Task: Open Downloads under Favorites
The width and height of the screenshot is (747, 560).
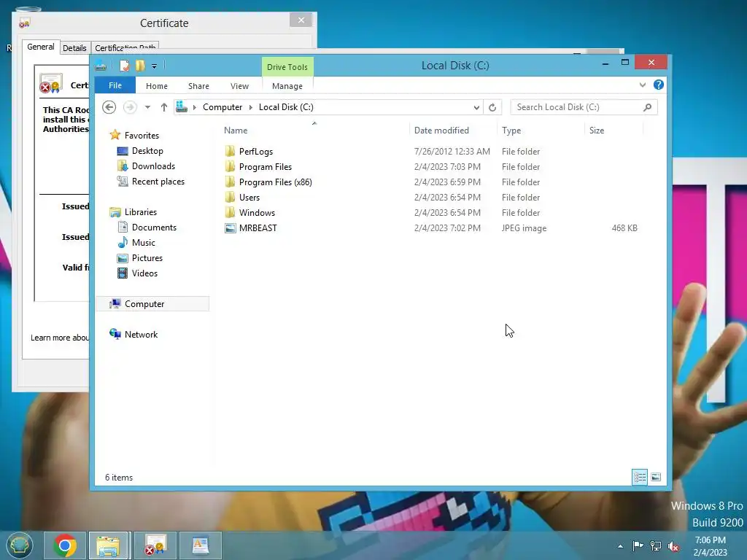Action: coord(153,166)
